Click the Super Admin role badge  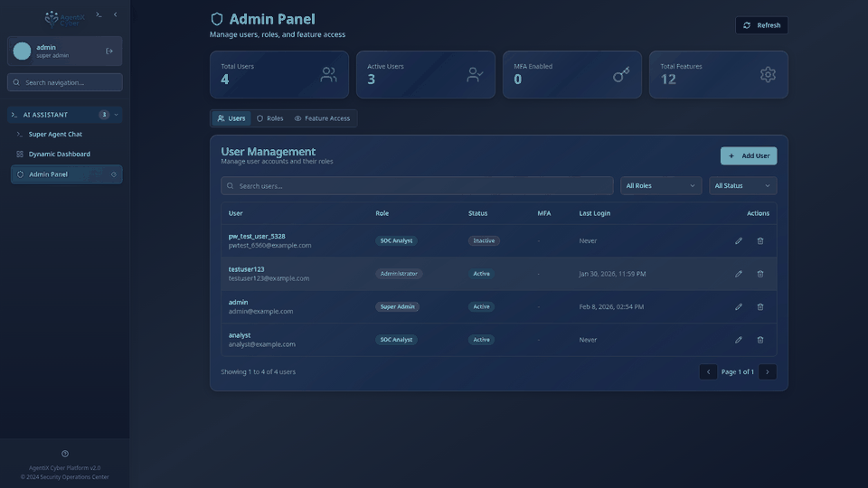(x=397, y=306)
